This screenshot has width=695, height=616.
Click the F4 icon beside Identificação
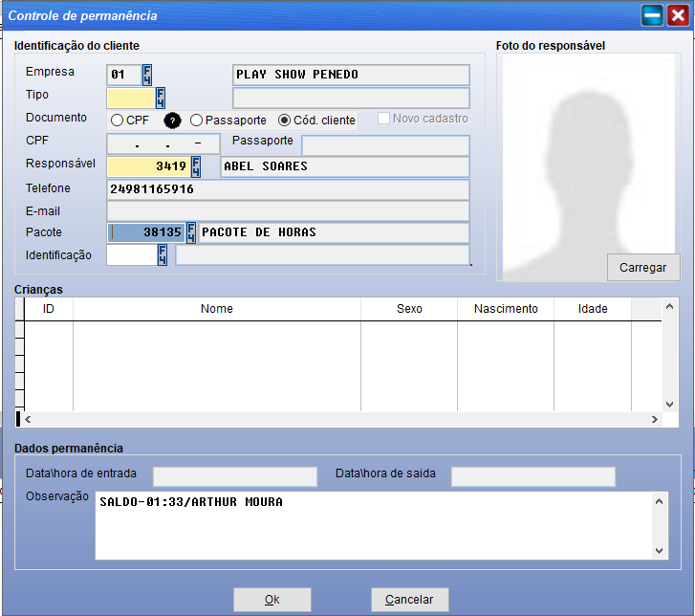[163, 254]
